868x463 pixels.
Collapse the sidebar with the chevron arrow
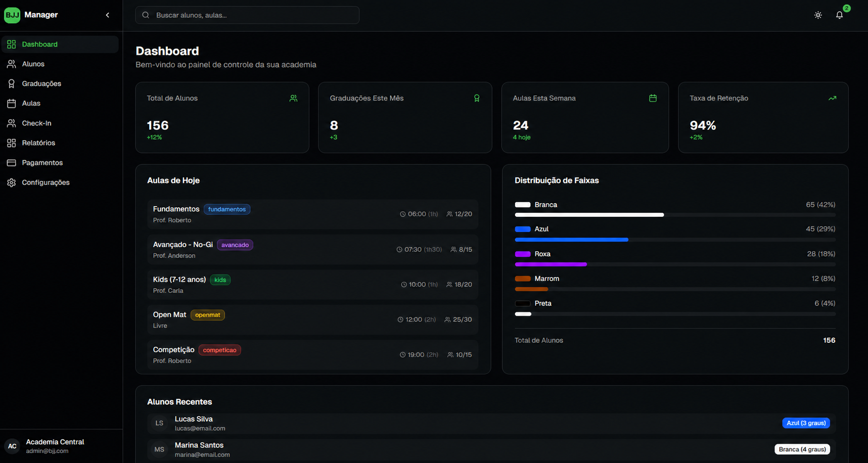[108, 15]
